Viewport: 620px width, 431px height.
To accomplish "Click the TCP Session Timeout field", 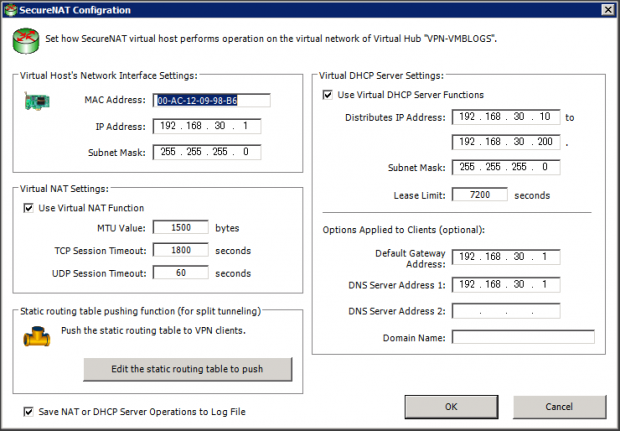I will coord(181,250).
